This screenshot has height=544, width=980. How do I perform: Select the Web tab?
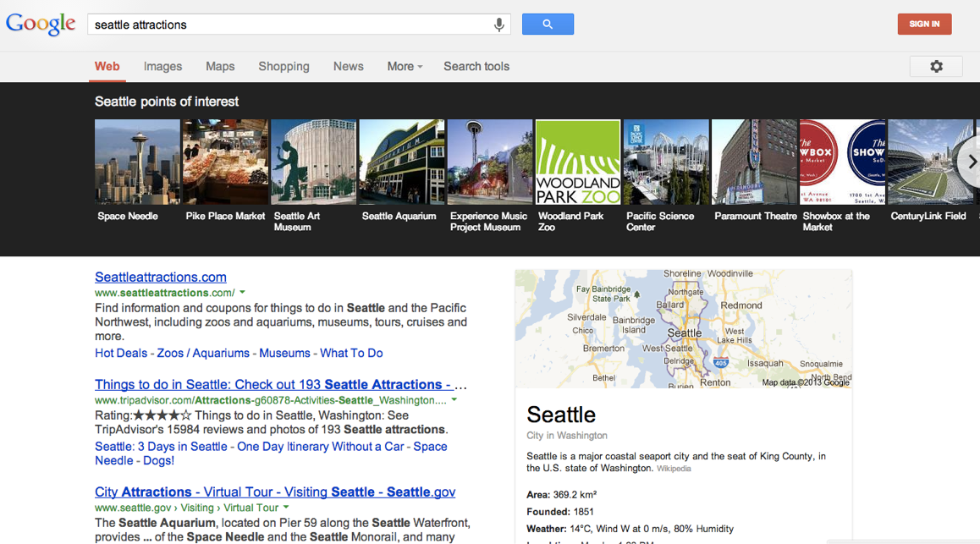tap(107, 66)
